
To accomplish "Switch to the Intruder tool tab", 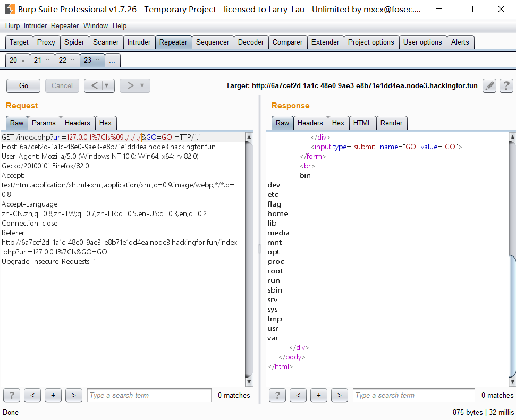I will 139,42.
